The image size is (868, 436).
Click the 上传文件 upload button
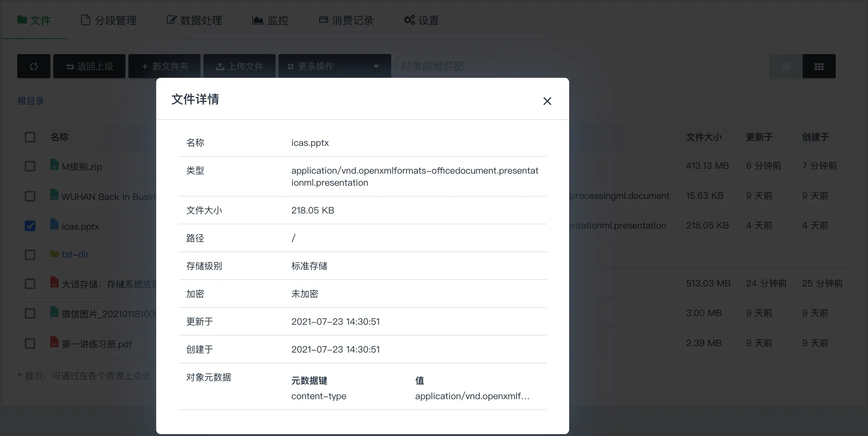click(240, 66)
